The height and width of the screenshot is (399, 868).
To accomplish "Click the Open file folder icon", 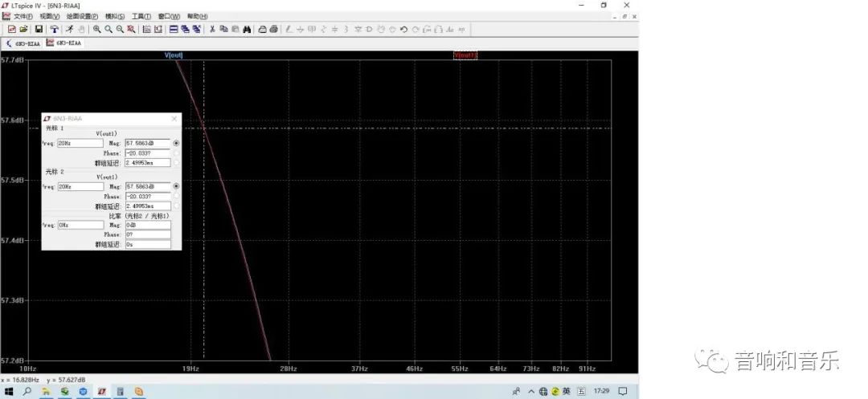I will tap(23, 29).
